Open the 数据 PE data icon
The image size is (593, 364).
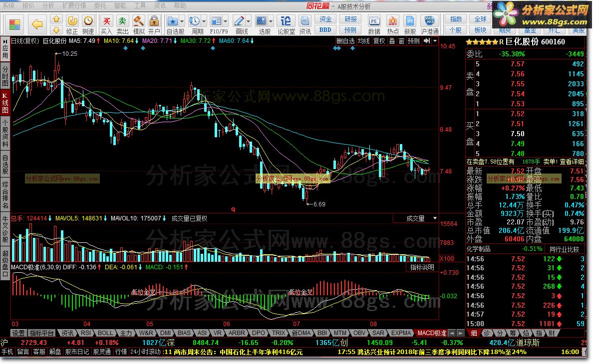[x=374, y=21]
